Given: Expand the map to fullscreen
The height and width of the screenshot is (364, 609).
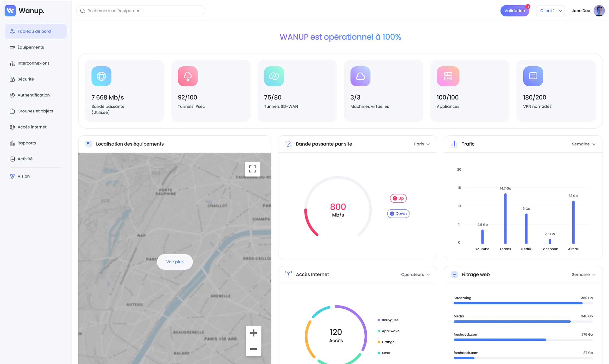Looking at the screenshot, I should [x=252, y=169].
